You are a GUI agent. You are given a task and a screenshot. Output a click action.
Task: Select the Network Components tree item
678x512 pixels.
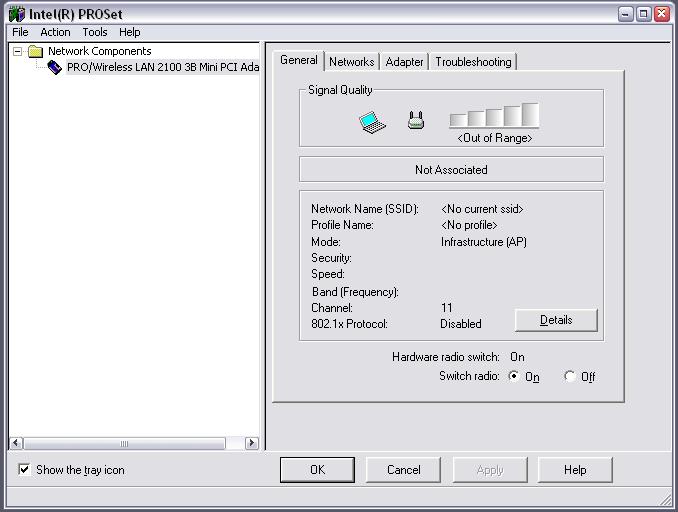click(x=99, y=51)
